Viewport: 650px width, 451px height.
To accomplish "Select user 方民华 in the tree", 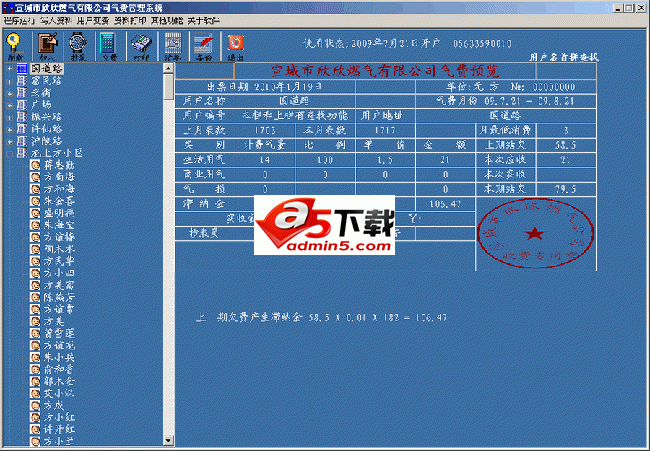I will (x=59, y=261).
